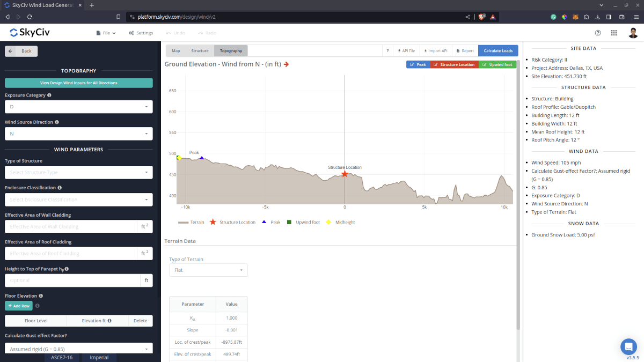Click the Structure Location star on chart
Screen dimensions: 644x362
(x=345, y=174)
